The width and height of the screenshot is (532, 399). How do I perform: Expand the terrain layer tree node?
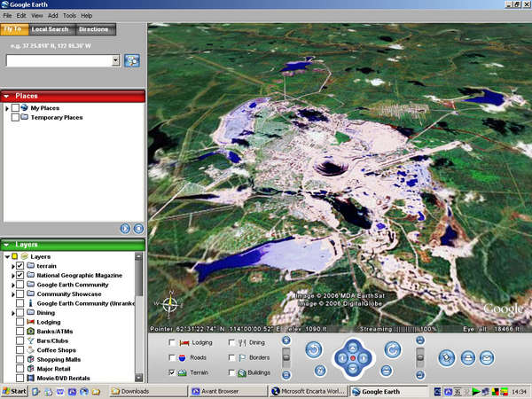coord(13,266)
